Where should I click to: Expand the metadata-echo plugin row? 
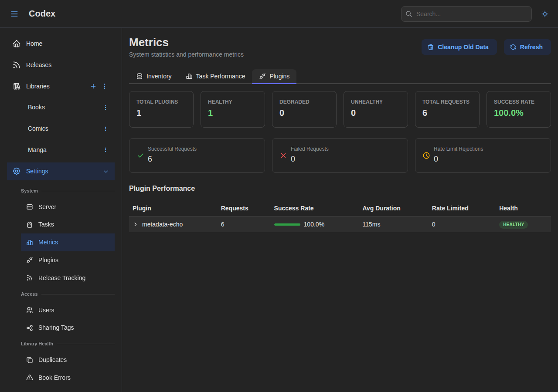[x=136, y=224]
